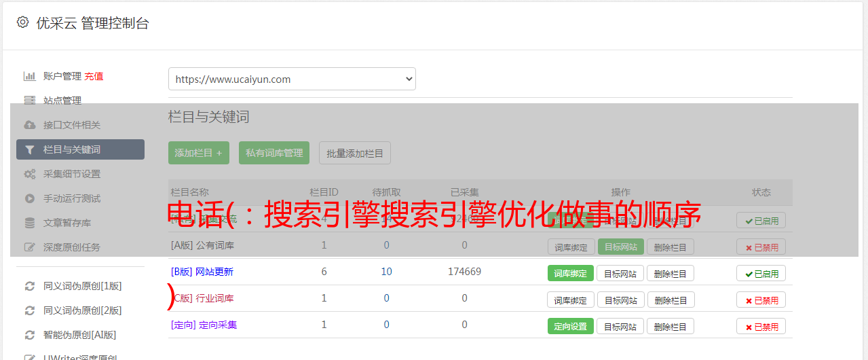Toggle 已禁用 status of [C版] 行业词库
Screen dimensions: 868x360
click(761, 300)
